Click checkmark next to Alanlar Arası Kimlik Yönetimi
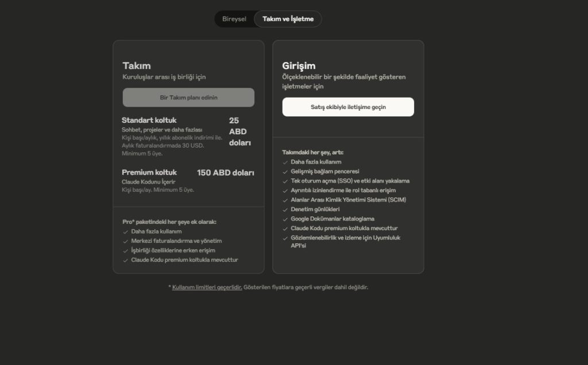 285,200
